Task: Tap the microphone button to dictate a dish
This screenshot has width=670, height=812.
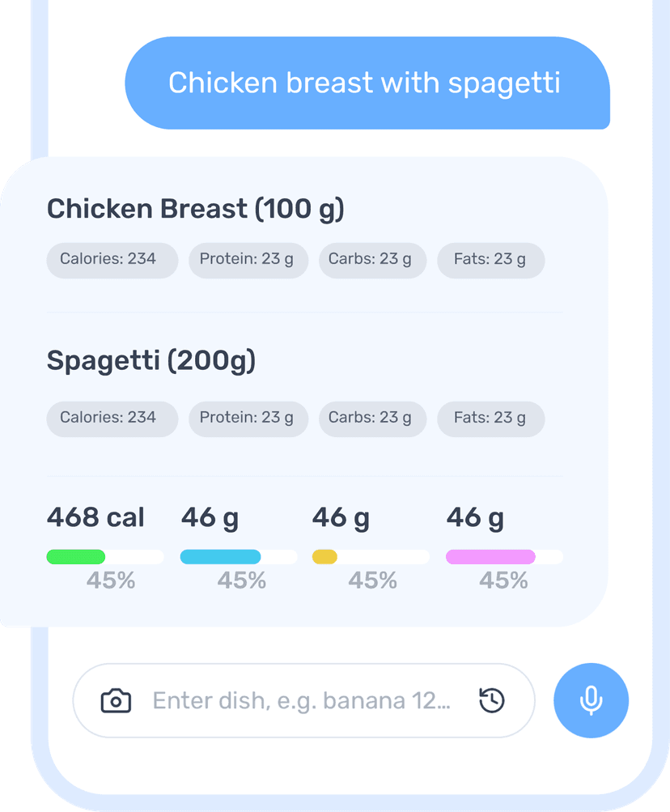Action: tap(592, 701)
